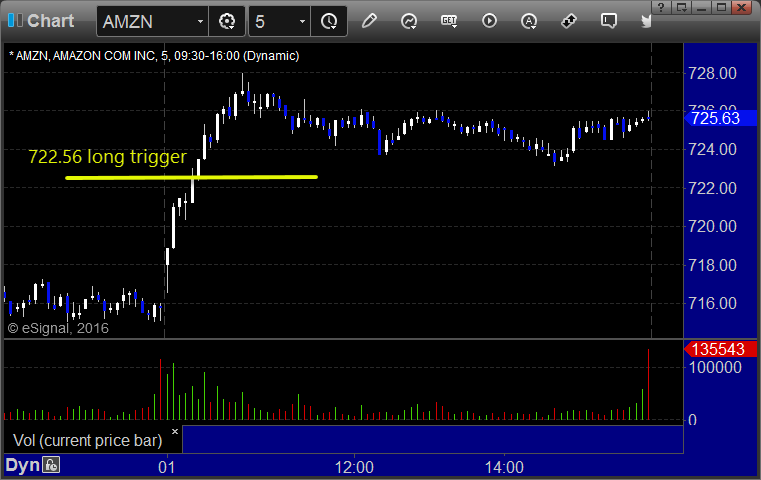Open the alerts A icon menu
Image resolution: width=761 pixels, height=480 pixels.
pos(529,21)
